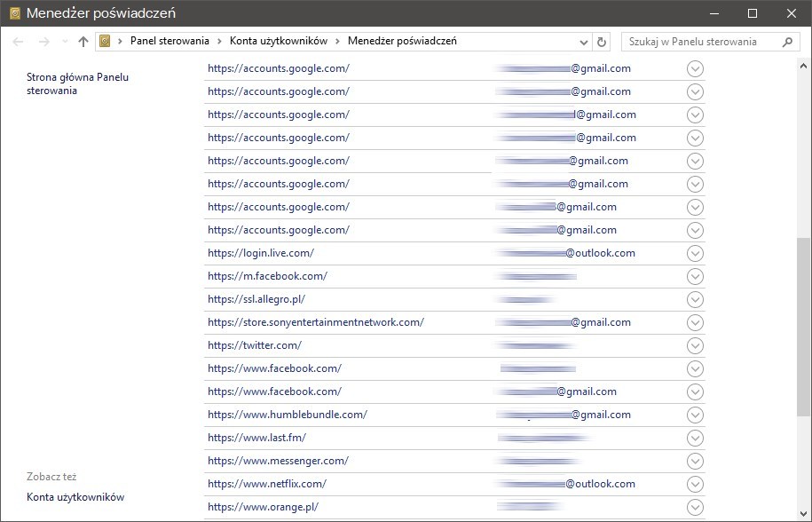Expand the www.humblebundle.com credential chevron
The image size is (812, 522).
tap(695, 415)
